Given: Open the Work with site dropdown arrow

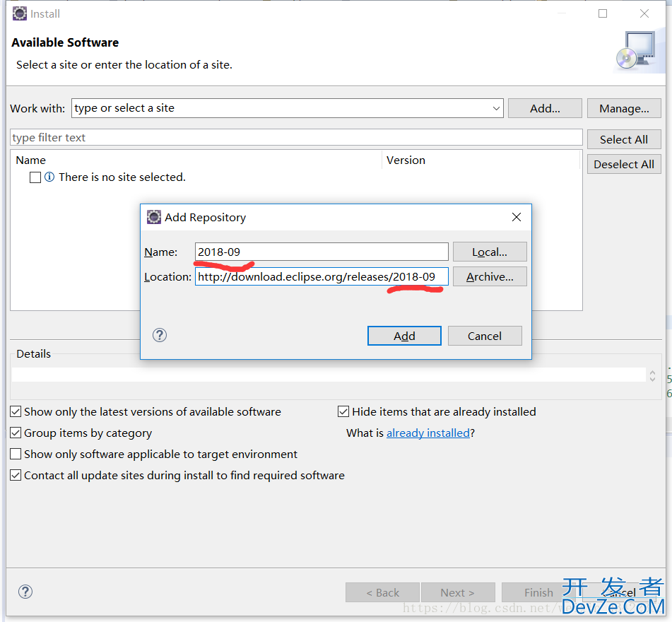Looking at the screenshot, I should tap(496, 108).
